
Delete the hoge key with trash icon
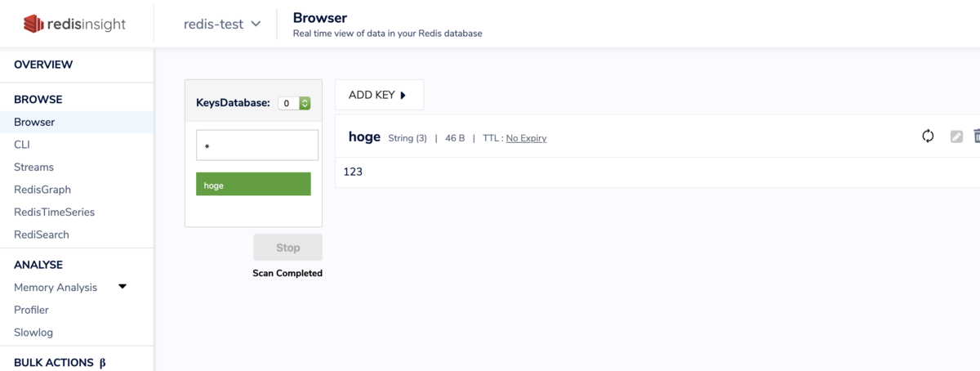click(977, 136)
